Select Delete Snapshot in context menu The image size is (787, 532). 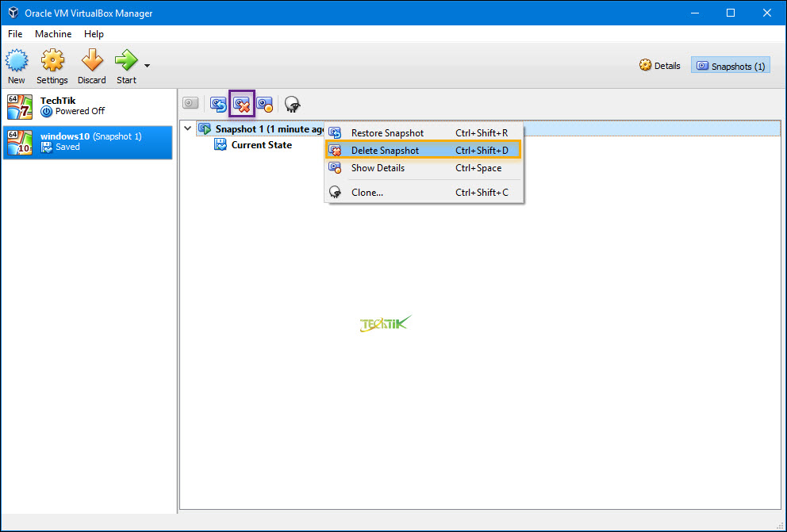coord(385,151)
